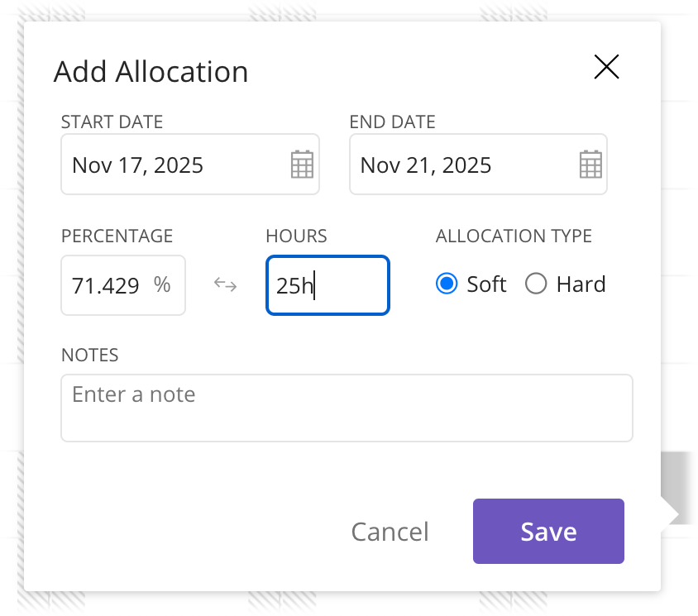Click the END DATE label
This screenshot has width=698, height=616.
click(x=392, y=122)
